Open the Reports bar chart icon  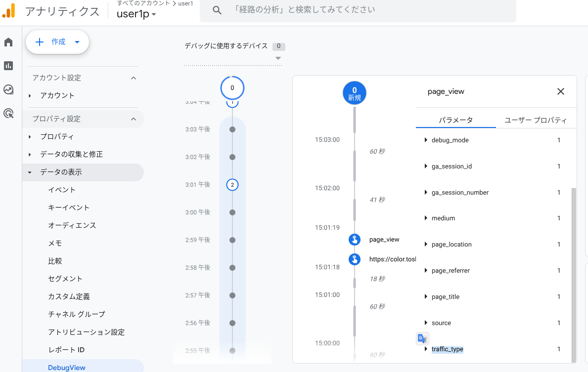pos(8,66)
